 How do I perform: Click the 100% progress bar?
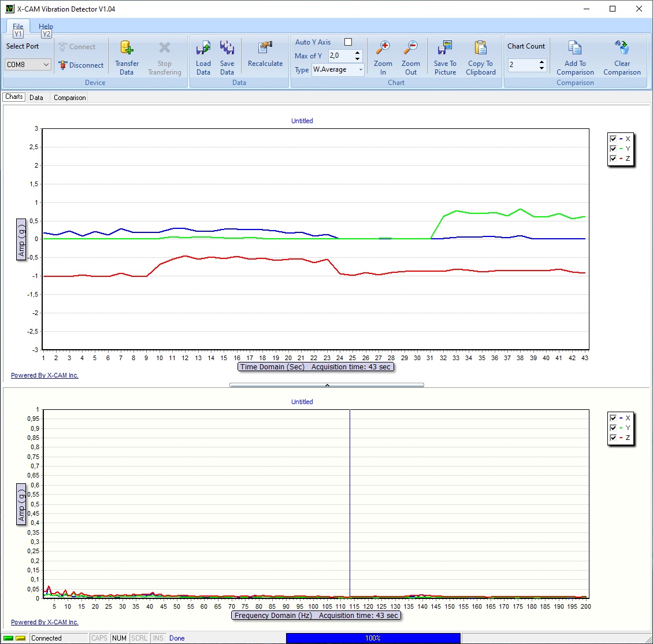coord(373,638)
